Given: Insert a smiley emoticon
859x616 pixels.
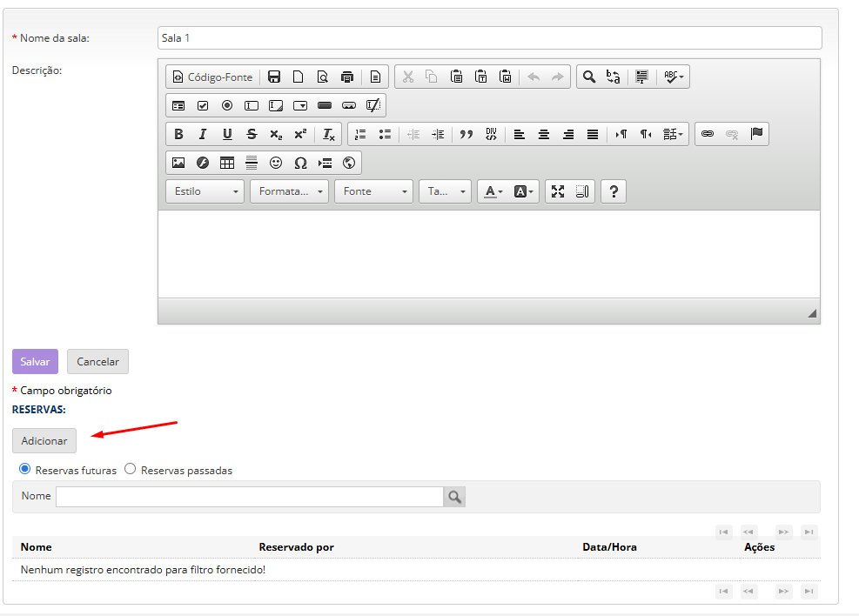Looking at the screenshot, I should (x=276, y=163).
